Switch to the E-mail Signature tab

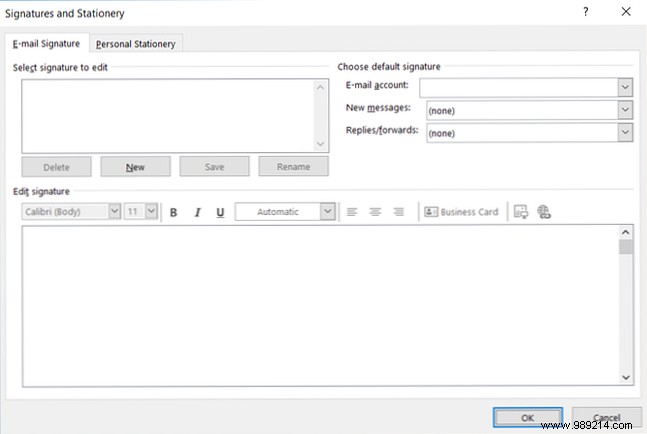47,44
